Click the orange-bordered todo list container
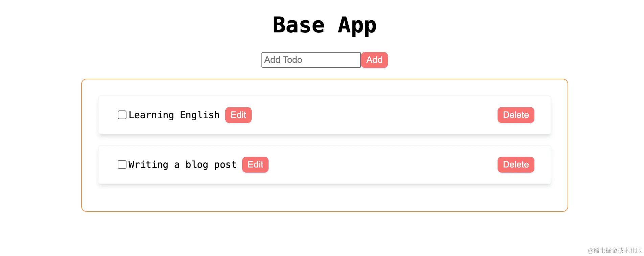 click(x=324, y=198)
